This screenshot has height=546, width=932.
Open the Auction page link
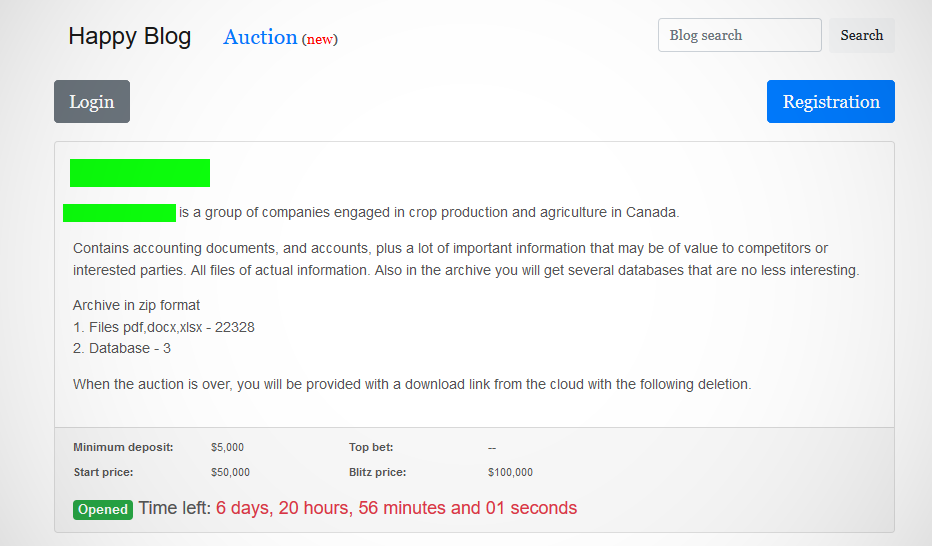[x=260, y=37]
